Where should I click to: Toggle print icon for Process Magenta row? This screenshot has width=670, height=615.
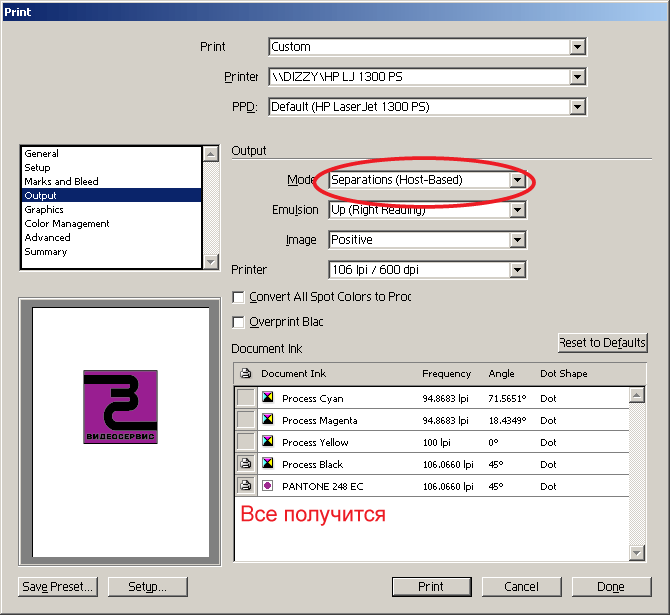tap(246, 420)
